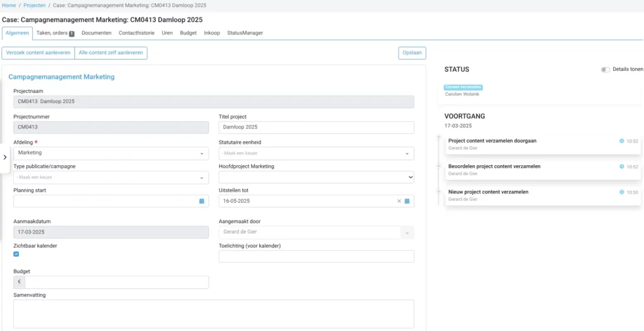
Task: Click clock icon for 'Beoordelen project content verzamelen'
Action: pyautogui.click(x=621, y=166)
